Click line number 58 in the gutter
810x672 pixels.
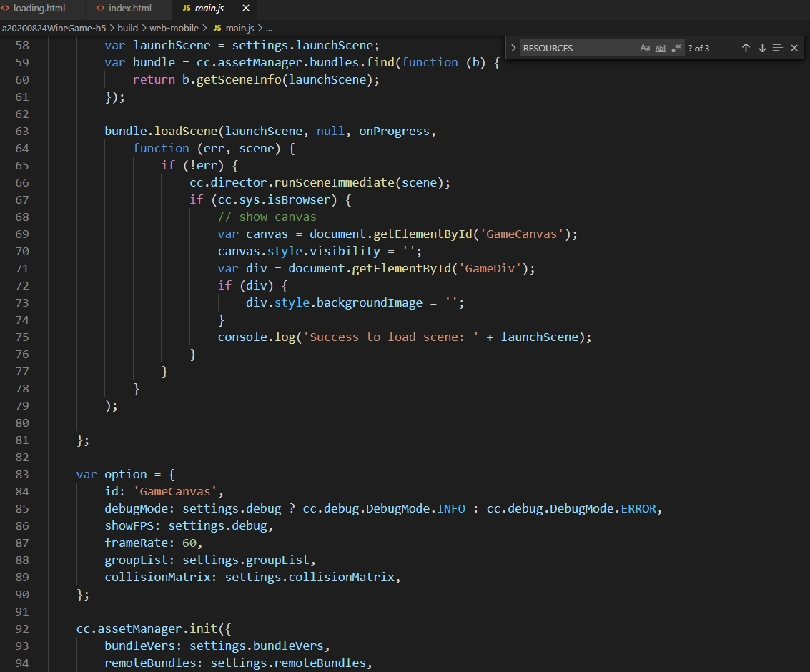(x=22, y=46)
